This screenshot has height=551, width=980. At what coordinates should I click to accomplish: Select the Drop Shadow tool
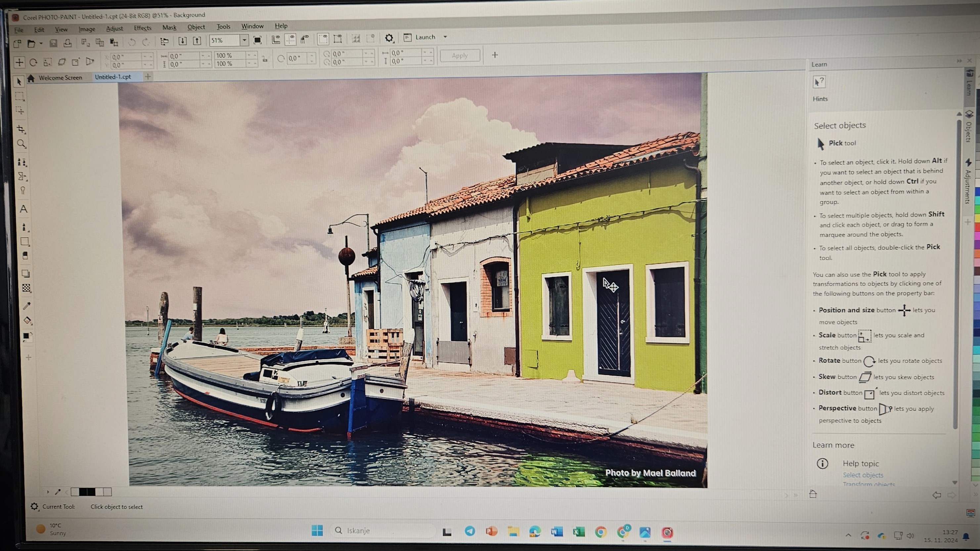pos(25,274)
